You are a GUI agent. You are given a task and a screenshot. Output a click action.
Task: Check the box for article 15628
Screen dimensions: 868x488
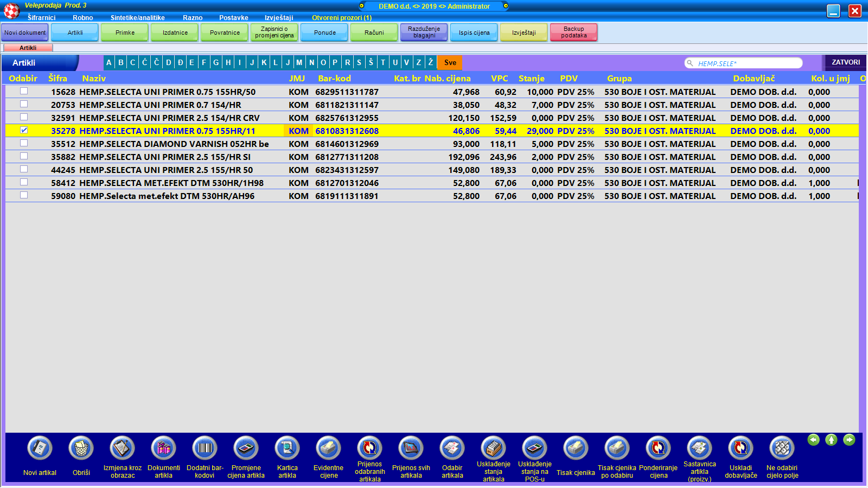pyautogui.click(x=24, y=91)
